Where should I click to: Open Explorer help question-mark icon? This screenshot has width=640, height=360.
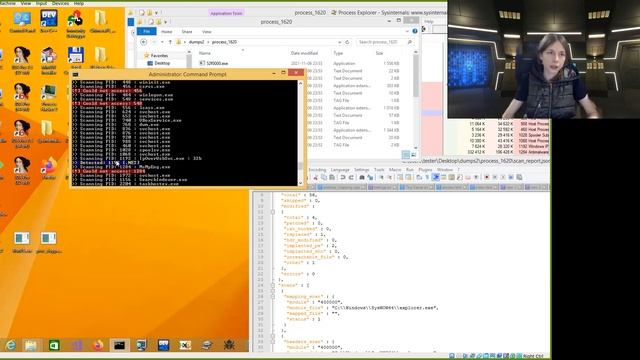point(415,31)
